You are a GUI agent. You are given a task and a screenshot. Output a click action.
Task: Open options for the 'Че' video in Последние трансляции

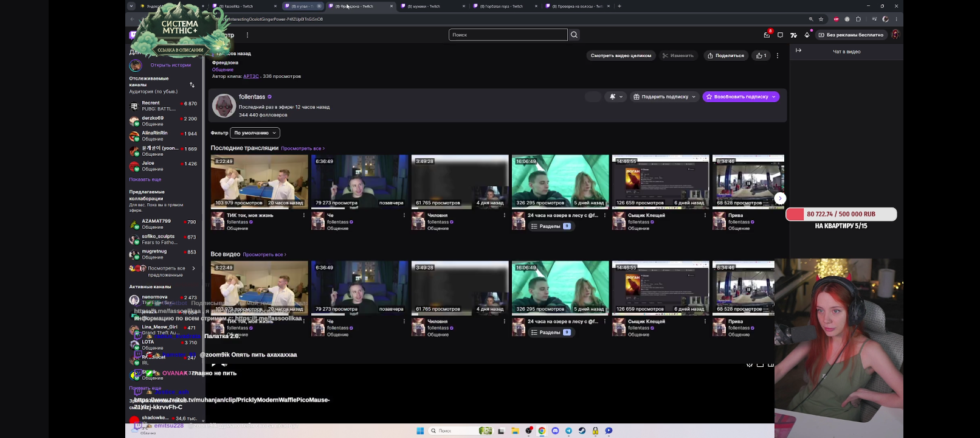(404, 215)
